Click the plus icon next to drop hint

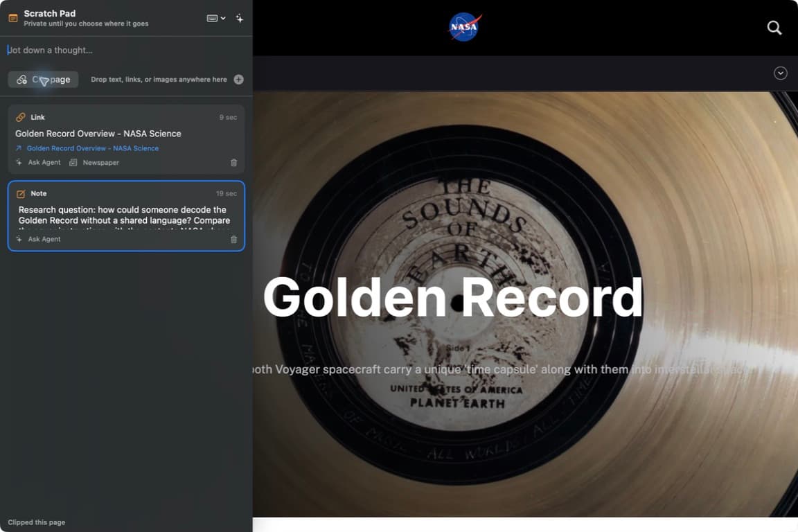[x=239, y=80]
